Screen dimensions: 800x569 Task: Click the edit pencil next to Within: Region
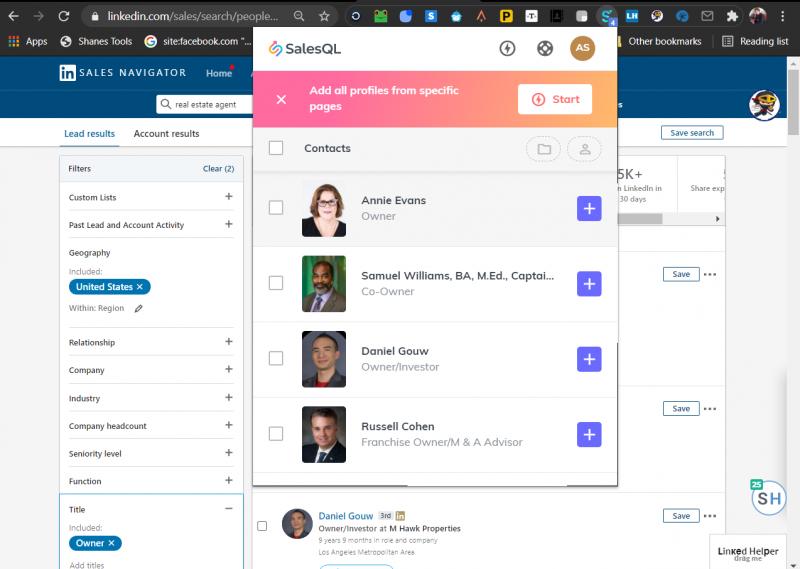[x=139, y=308]
